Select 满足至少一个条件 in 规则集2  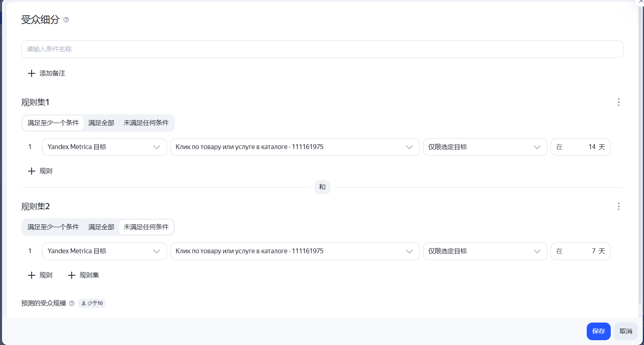click(x=53, y=227)
